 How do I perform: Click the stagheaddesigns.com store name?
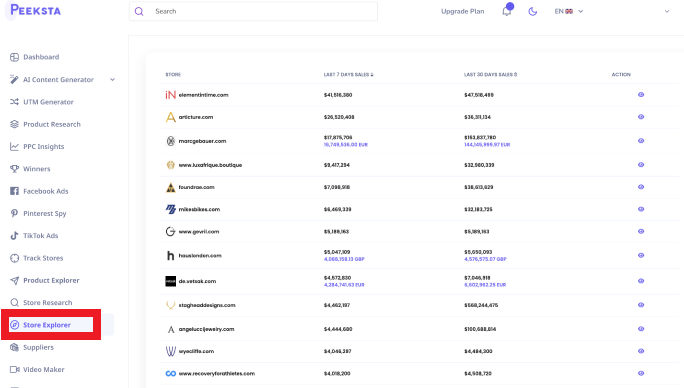(207, 305)
